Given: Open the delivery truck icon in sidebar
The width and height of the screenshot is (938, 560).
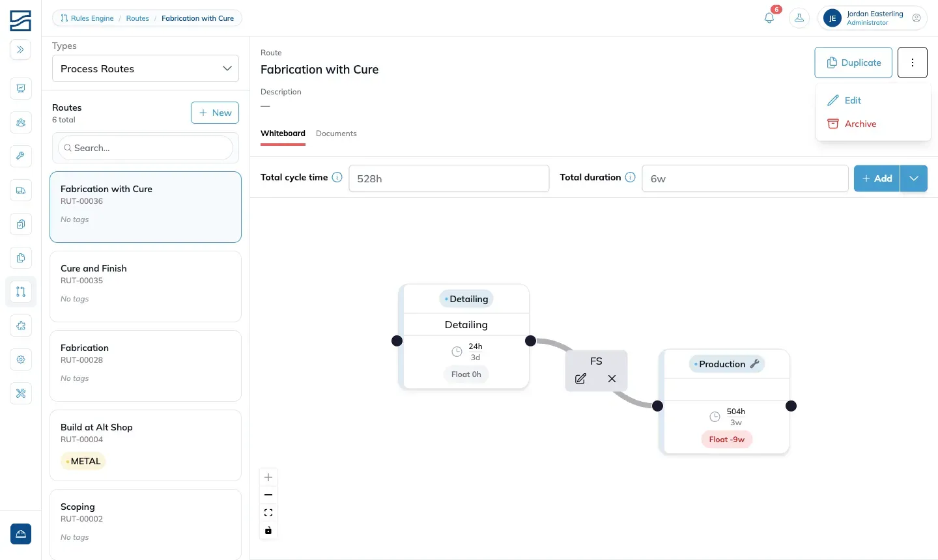Looking at the screenshot, I should point(21,190).
